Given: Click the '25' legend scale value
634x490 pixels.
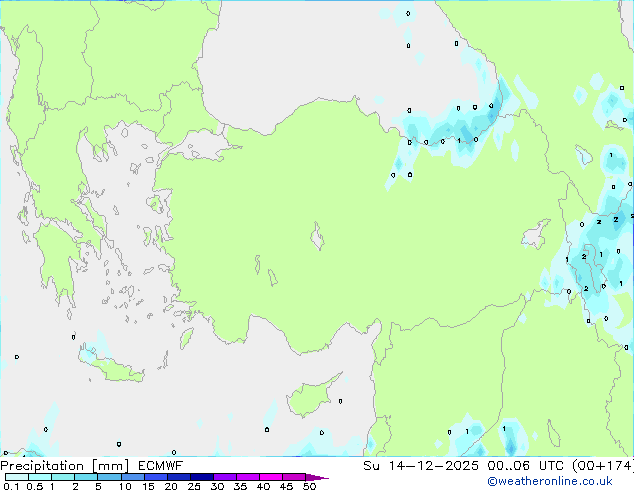Looking at the screenshot, I should coord(194,486).
